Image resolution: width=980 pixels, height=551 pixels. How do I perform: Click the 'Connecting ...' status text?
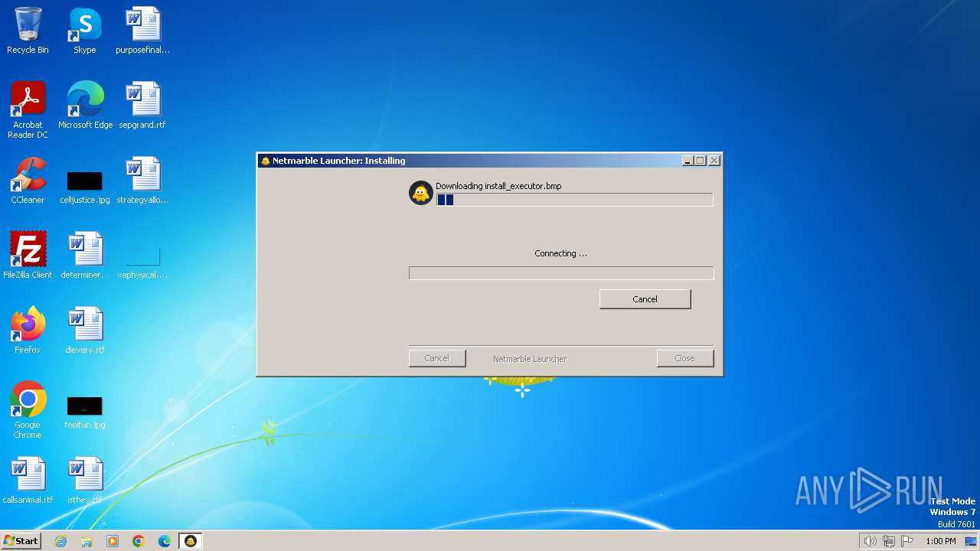pos(561,253)
